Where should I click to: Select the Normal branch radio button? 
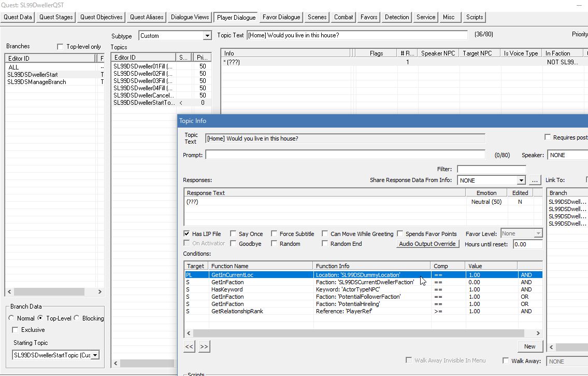pos(12,318)
